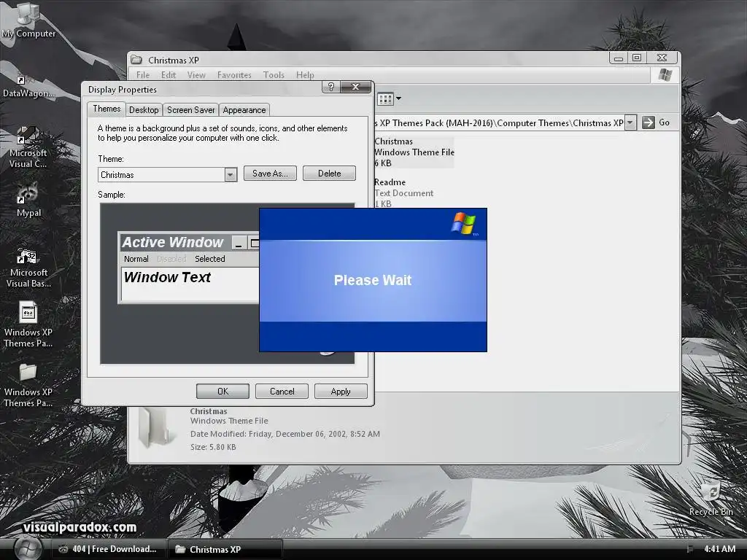Open Windows XP Themes Pack folder icon

click(28, 385)
